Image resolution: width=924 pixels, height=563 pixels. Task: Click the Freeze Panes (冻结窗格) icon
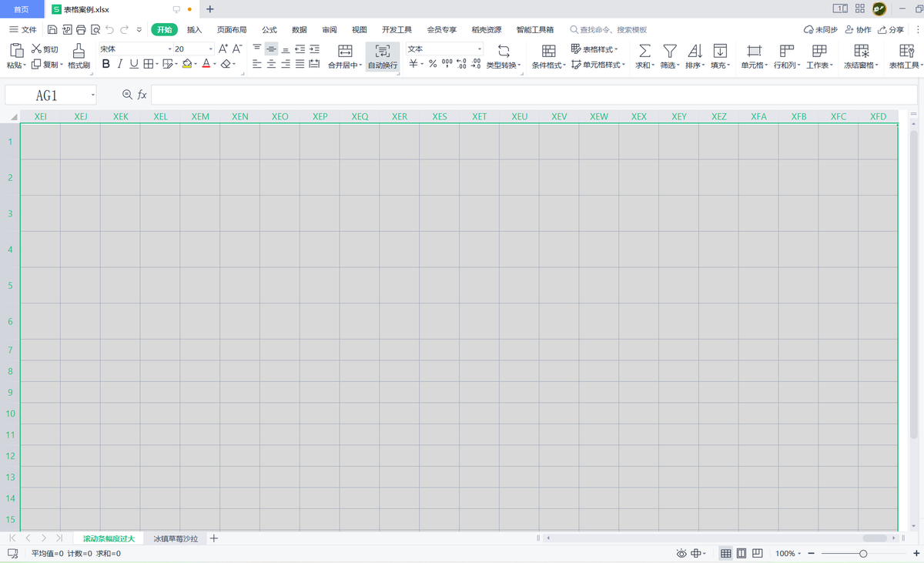pyautogui.click(x=862, y=51)
